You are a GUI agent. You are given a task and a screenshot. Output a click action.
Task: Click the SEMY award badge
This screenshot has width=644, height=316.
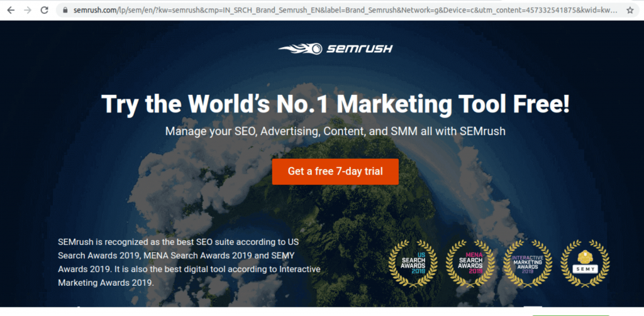point(585,263)
